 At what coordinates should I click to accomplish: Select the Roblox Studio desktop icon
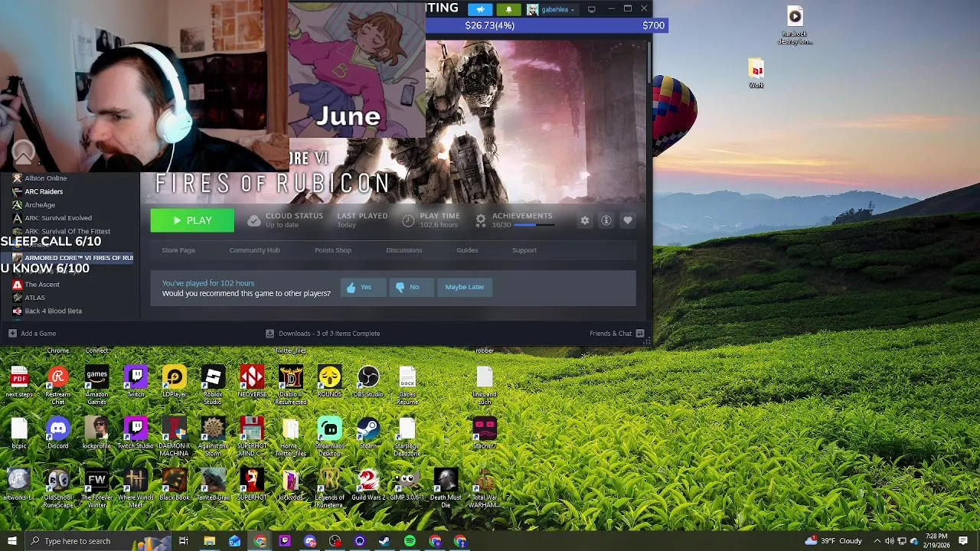tap(213, 385)
